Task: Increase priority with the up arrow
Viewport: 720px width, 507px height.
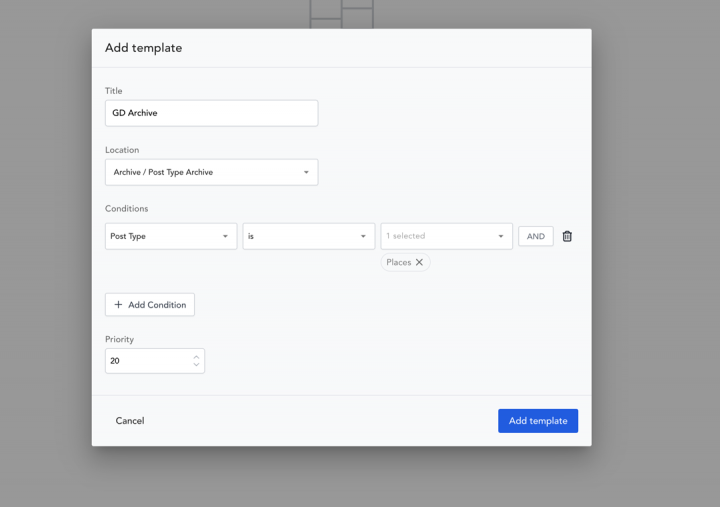Action: [x=196, y=356]
